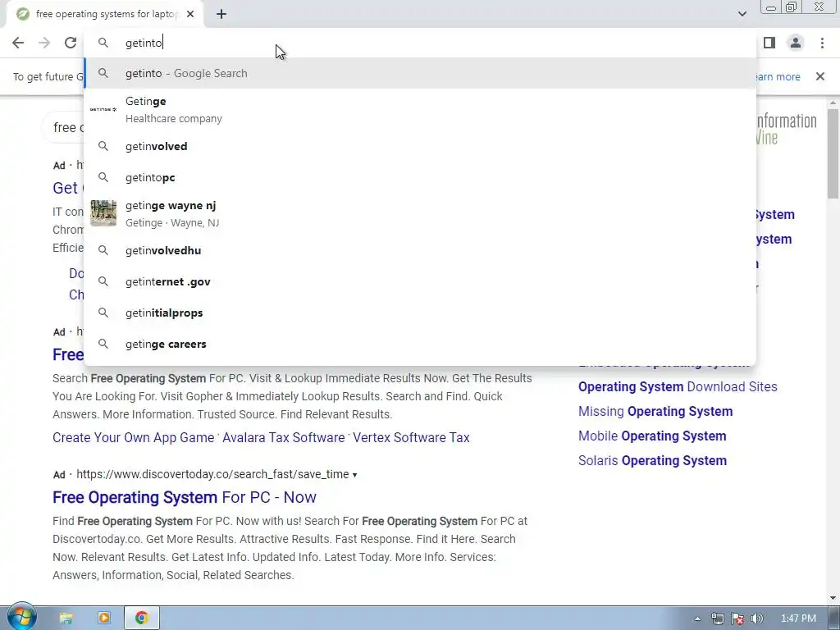Viewport: 840px width, 630px height.
Task: Open the 'Avalara Tax Software' link
Action: pyautogui.click(x=283, y=438)
